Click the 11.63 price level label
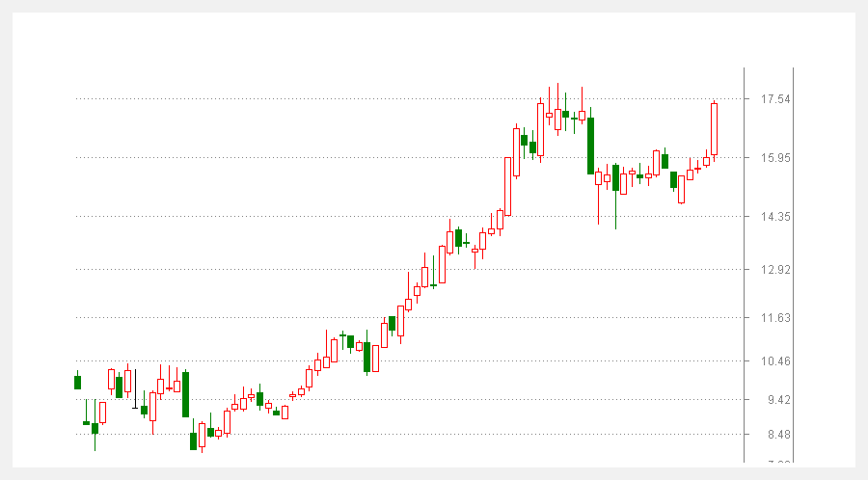Screen dimensions: 868x480 [x=775, y=318]
